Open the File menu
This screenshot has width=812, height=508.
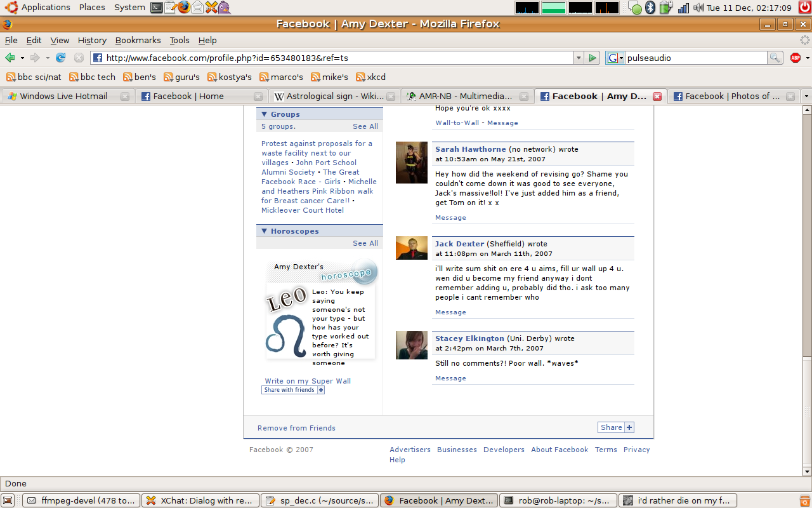pos(11,40)
